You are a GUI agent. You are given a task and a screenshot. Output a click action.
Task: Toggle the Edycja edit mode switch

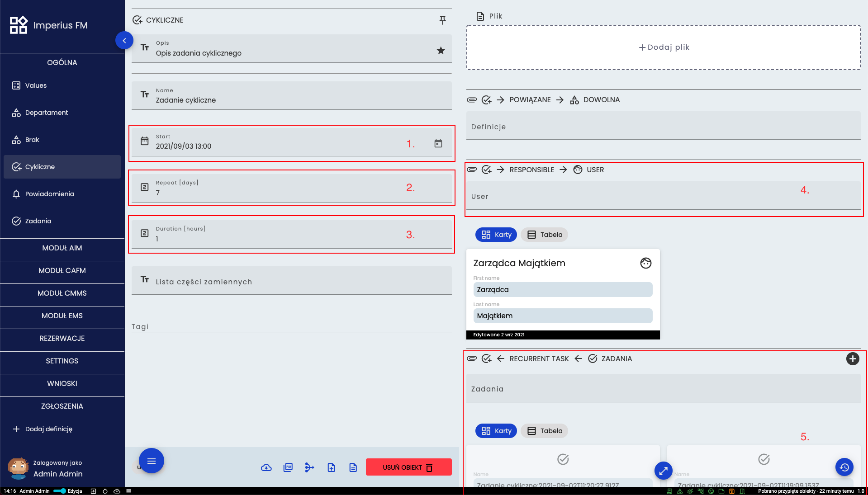(x=60, y=491)
